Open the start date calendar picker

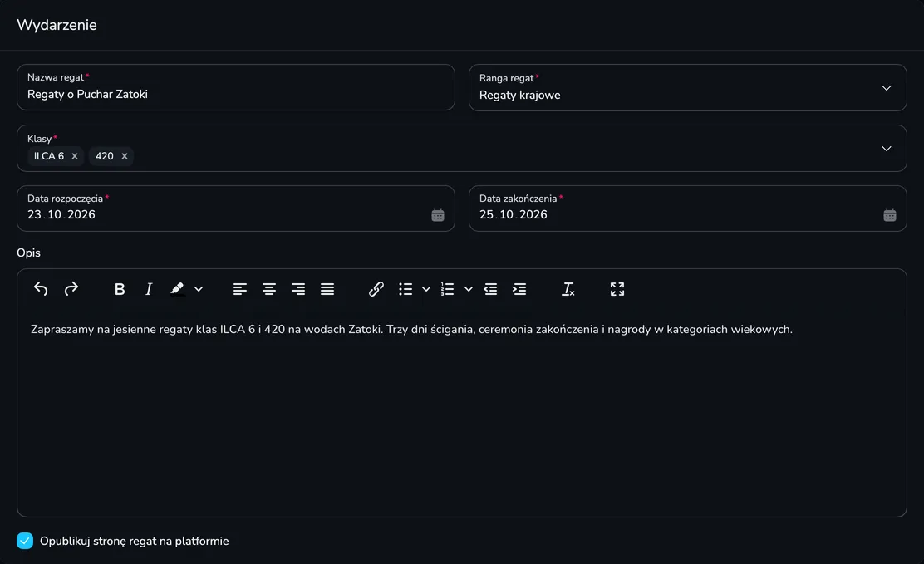[438, 215]
